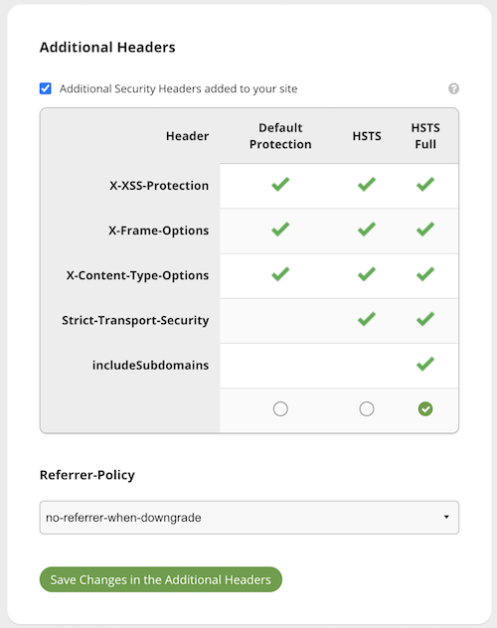Click the help question mark icon
Image resolution: width=497 pixels, height=628 pixels.
453,89
